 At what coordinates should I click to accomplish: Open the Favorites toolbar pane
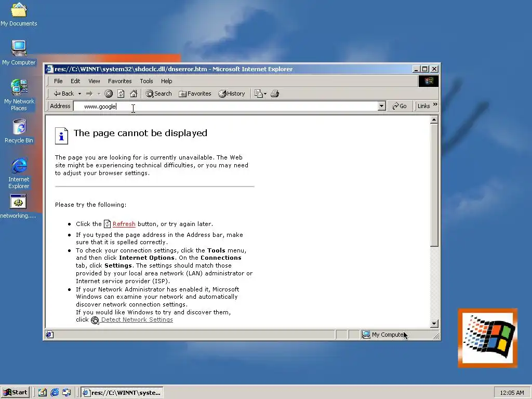pos(195,94)
